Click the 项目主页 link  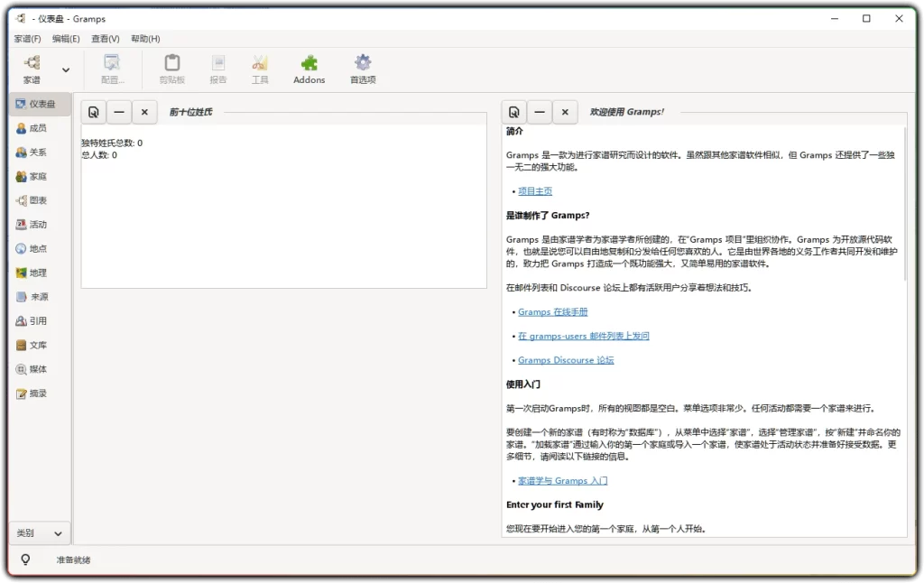[535, 190]
